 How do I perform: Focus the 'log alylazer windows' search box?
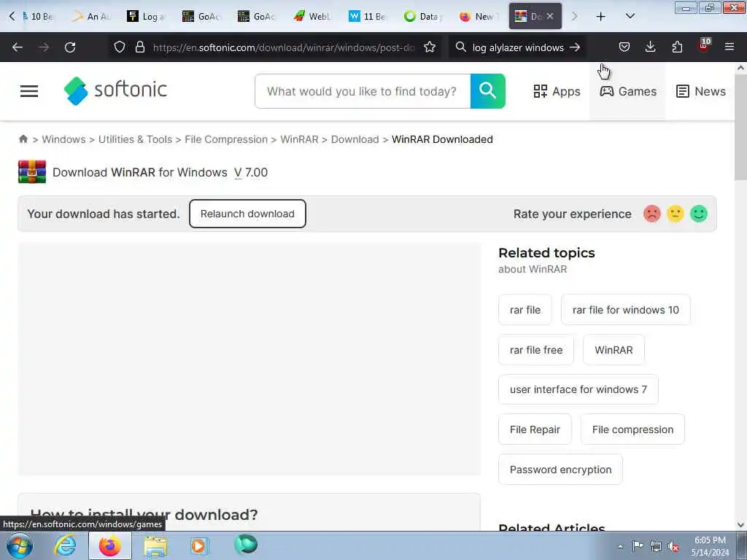coord(518,47)
